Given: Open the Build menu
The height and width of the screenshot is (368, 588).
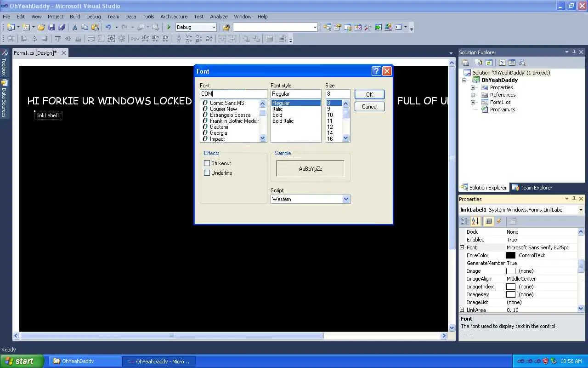Looking at the screenshot, I should [75, 17].
